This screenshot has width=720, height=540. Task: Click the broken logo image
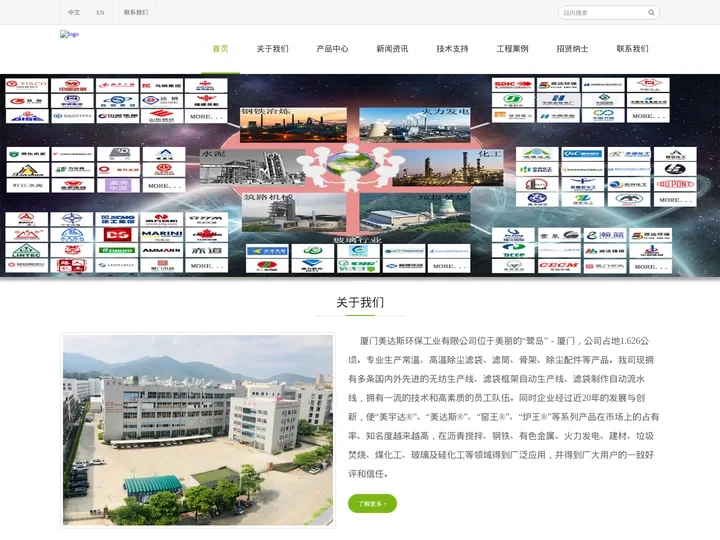click(69, 34)
